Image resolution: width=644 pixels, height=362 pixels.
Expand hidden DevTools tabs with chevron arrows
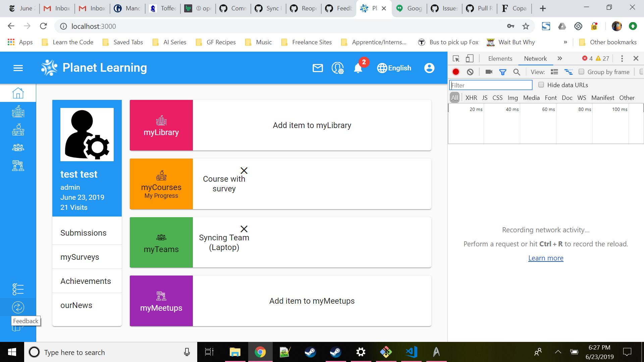(x=559, y=58)
